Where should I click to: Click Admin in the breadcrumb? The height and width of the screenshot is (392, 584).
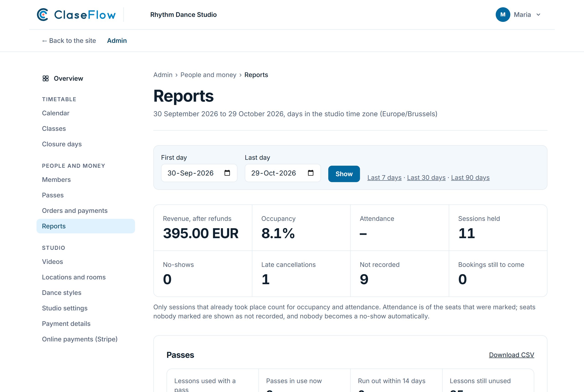point(163,75)
